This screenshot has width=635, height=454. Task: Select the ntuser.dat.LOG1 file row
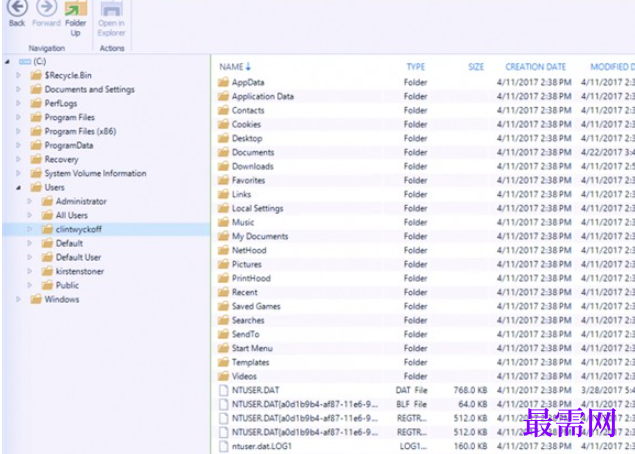[421, 446]
